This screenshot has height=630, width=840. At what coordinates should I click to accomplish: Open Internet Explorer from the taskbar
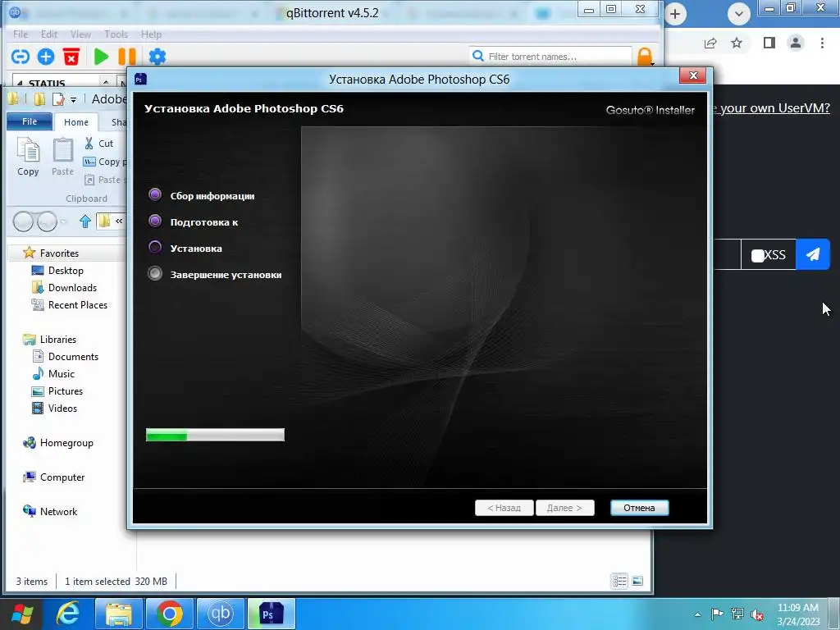(x=68, y=614)
